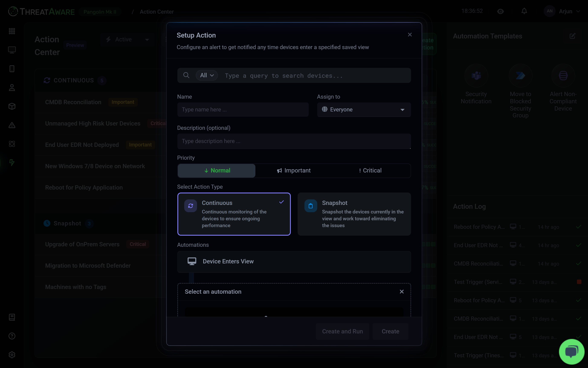Select the Snapshot action type

[354, 214]
